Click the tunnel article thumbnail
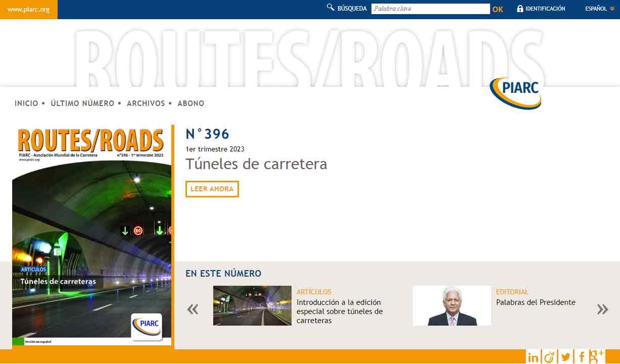 tap(252, 305)
